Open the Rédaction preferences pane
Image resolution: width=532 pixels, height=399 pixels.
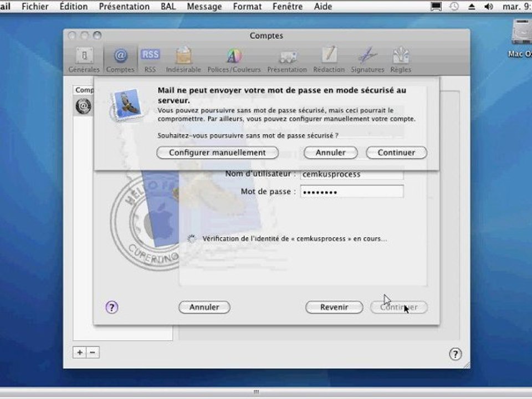click(x=329, y=60)
